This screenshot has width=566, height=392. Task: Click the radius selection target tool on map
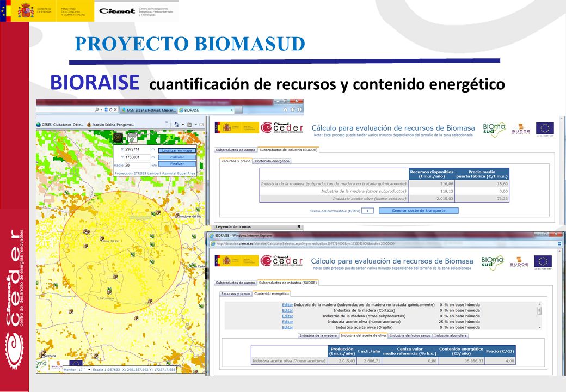coord(118,138)
